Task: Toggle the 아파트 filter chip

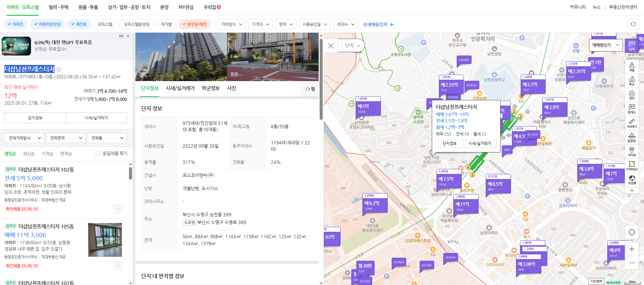Action: (x=15, y=24)
